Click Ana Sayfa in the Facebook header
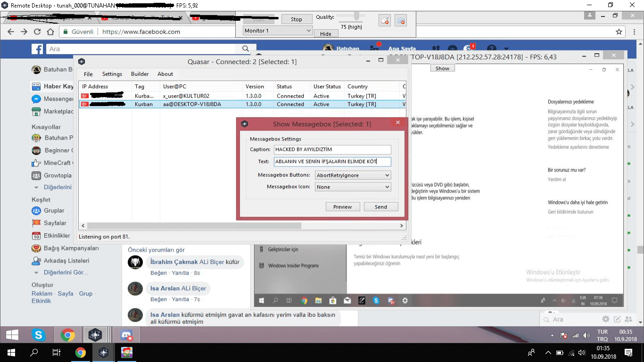The width and height of the screenshot is (644, 362). coord(402,49)
